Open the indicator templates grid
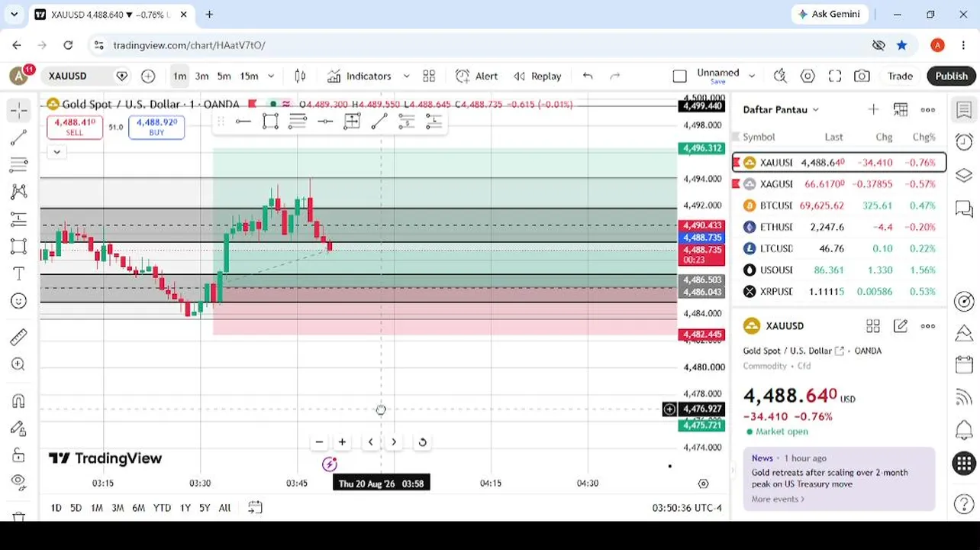The height and width of the screenshot is (550, 980). [429, 76]
